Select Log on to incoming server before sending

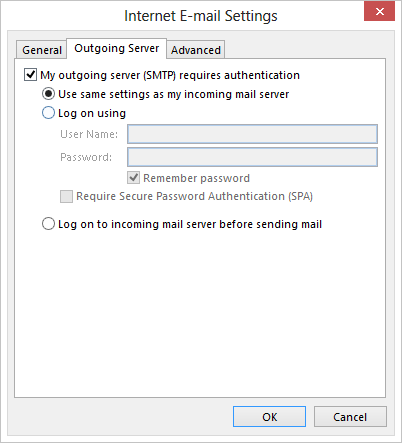click(48, 224)
